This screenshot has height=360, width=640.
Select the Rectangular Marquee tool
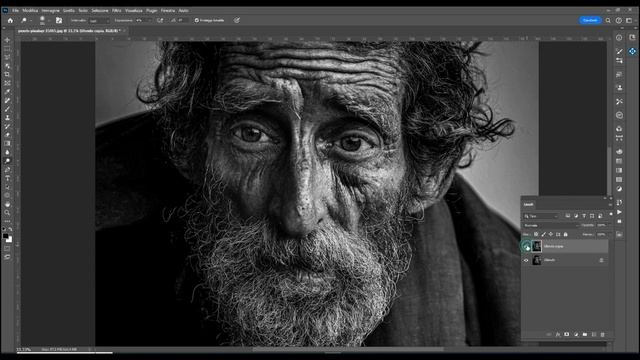7,49
